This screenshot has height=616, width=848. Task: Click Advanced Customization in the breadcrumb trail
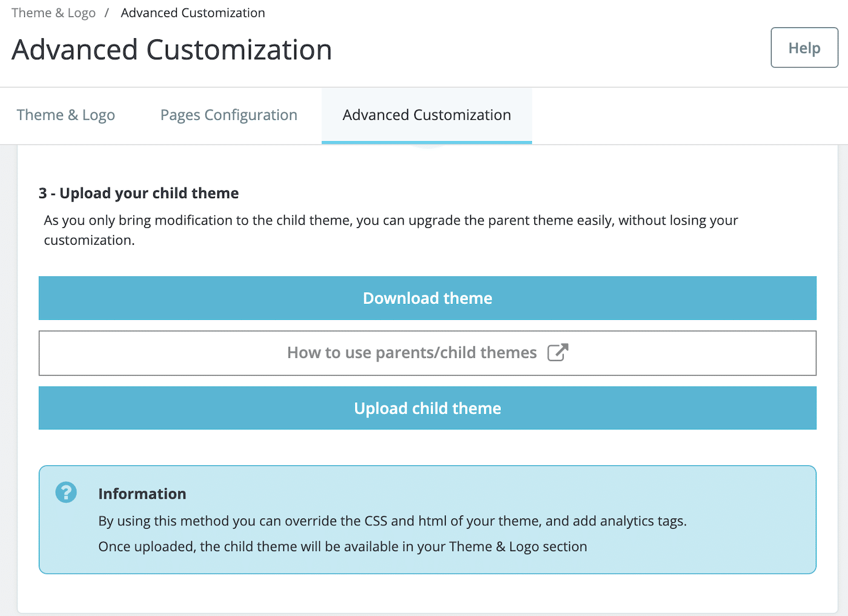coord(193,12)
